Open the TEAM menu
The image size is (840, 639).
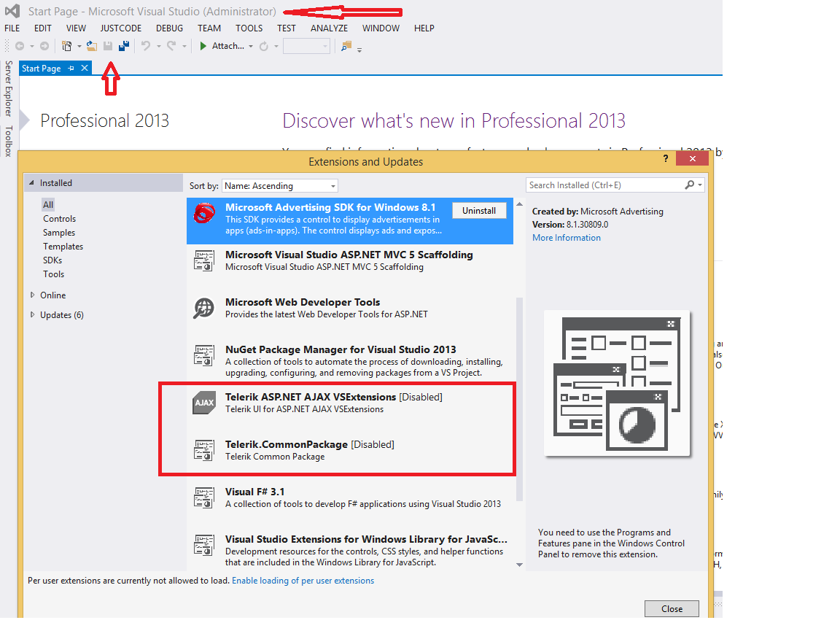pos(209,28)
